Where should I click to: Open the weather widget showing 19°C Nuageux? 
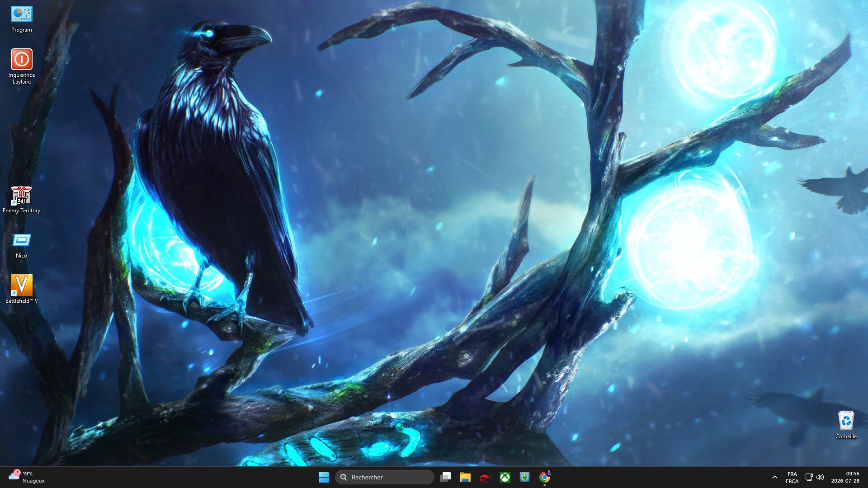pos(27,477)
